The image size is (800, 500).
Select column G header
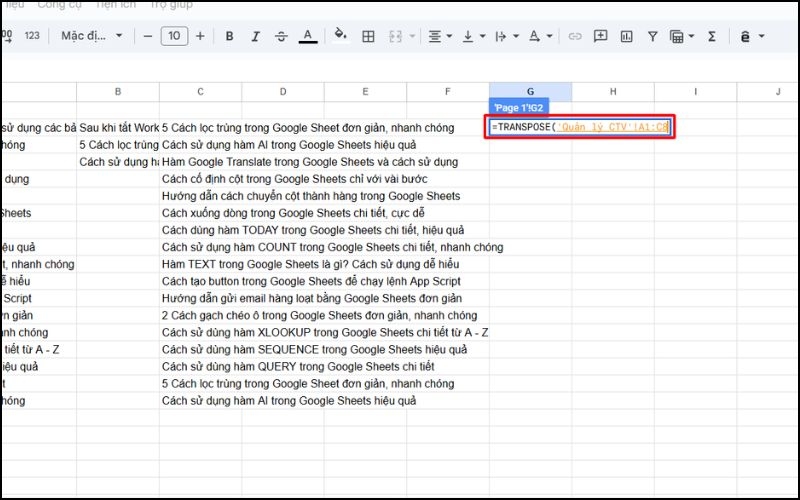pos(531,92)
